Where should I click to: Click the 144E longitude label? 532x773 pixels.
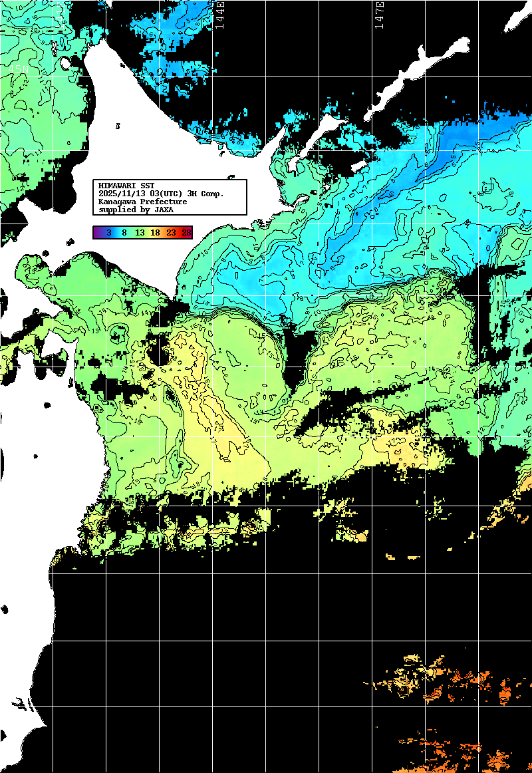(x=221, y=13)
